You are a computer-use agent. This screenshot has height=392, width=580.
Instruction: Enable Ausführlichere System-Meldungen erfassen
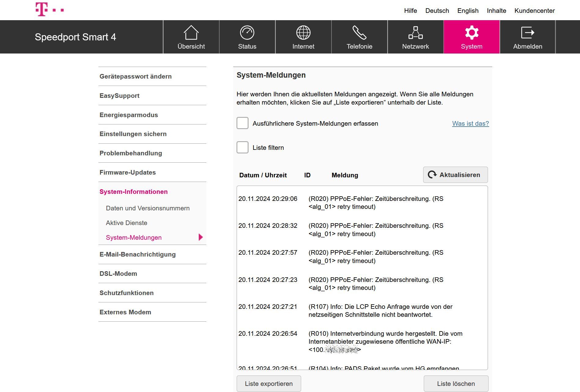coord(242,123)
